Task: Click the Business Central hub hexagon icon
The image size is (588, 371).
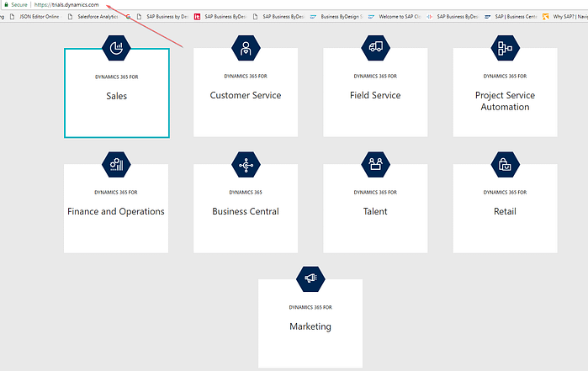Action: click(246, 164)
